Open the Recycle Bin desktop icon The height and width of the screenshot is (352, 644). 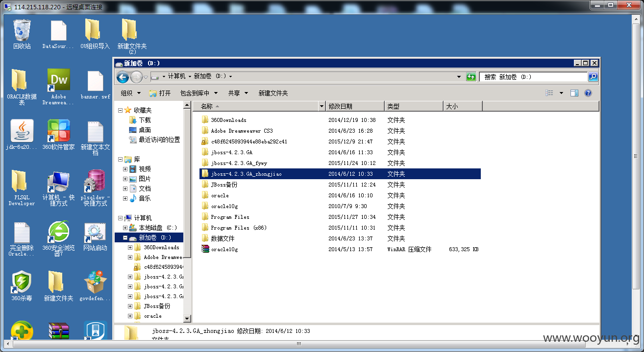point(22,34)
